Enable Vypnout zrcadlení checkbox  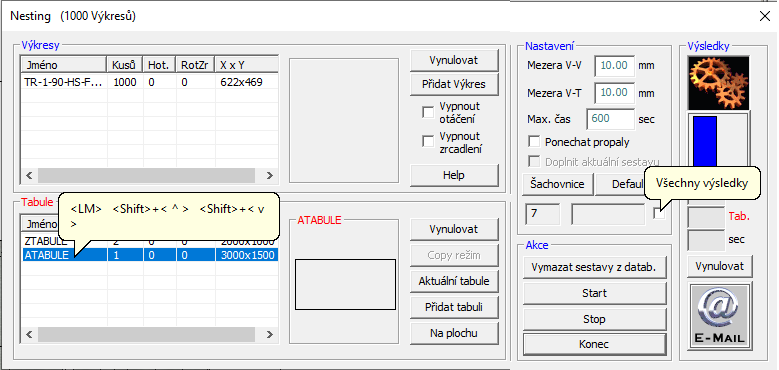point(428,142)
